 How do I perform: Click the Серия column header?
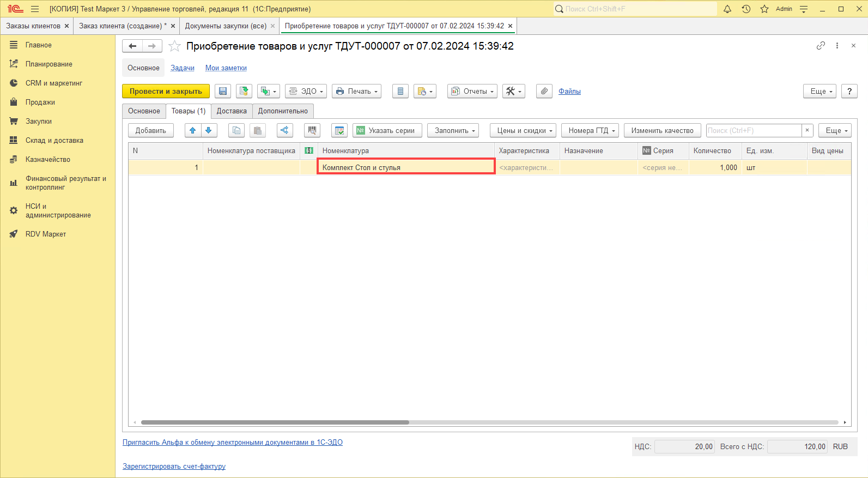(x=663, y=151)
